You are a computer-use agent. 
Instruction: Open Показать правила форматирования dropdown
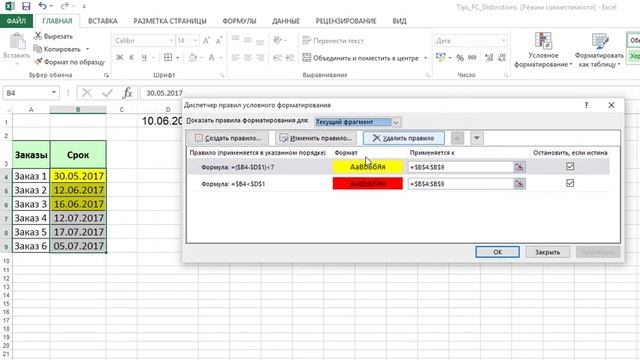[396, 122]
